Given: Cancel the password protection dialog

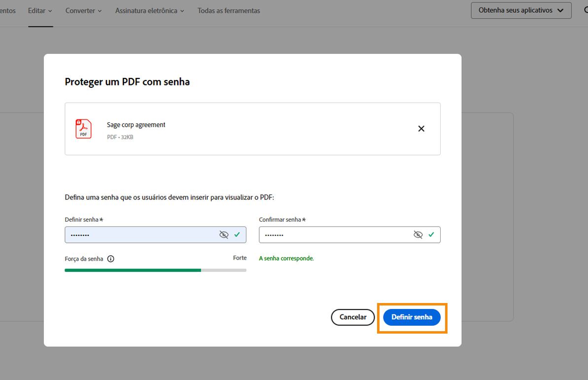Looking at the screenshot, I should click(352, 317).
